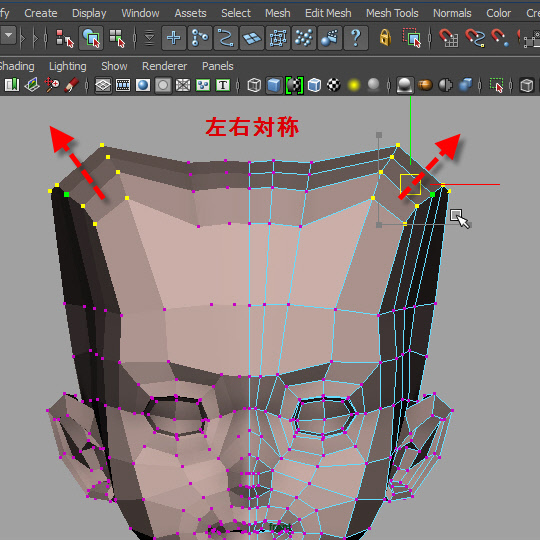Open the Create menu
The width and height of the screenshot is (540, 540).
[x=41, y=13]
